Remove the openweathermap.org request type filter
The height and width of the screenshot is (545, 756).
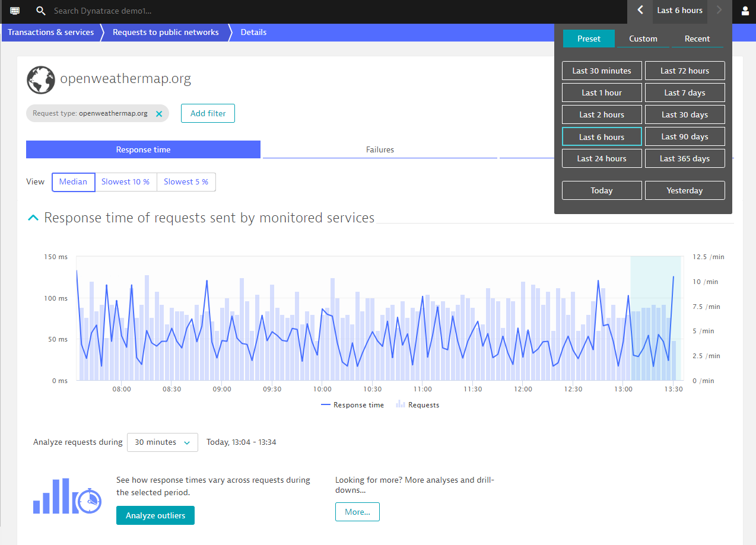tap(159, 114)
